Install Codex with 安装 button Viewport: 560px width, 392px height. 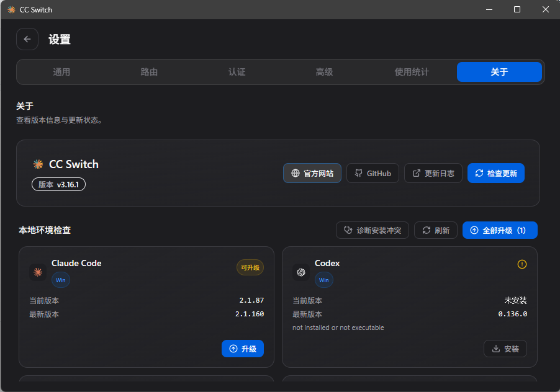(505, 349)
